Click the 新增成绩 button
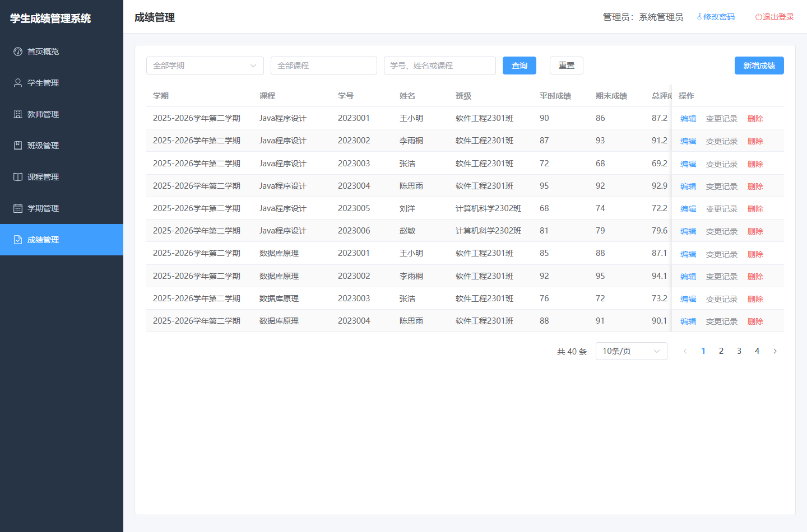 click(759, 66)
